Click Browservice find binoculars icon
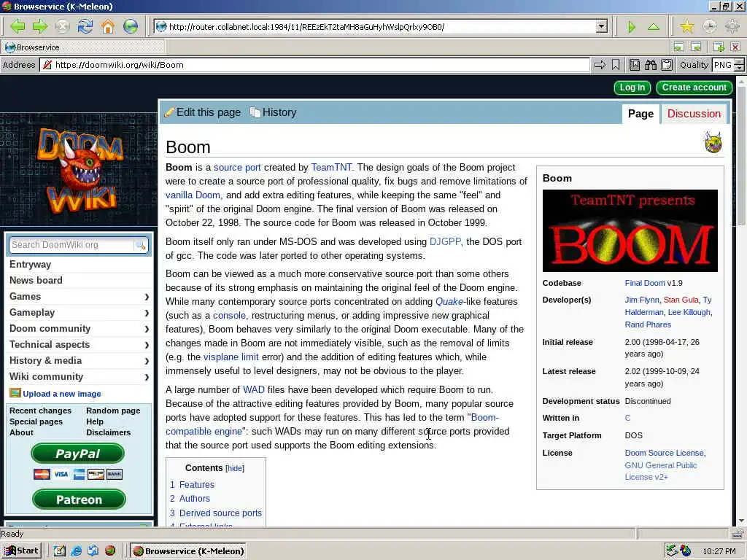The height and width of the screenshot is (560, 747). (651, 65)
